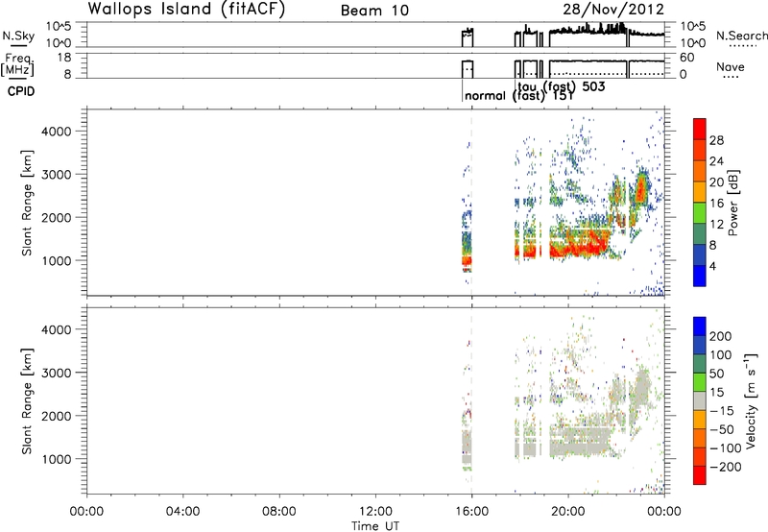Click the '12:00' time axis tick label
Viewport: 768px width, 532px height.
(375, 512)
